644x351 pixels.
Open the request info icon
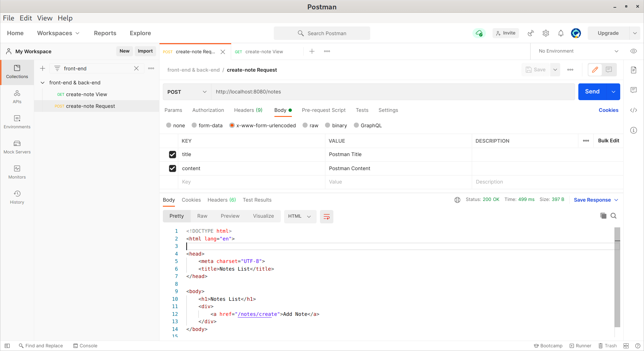pos(634,130)
